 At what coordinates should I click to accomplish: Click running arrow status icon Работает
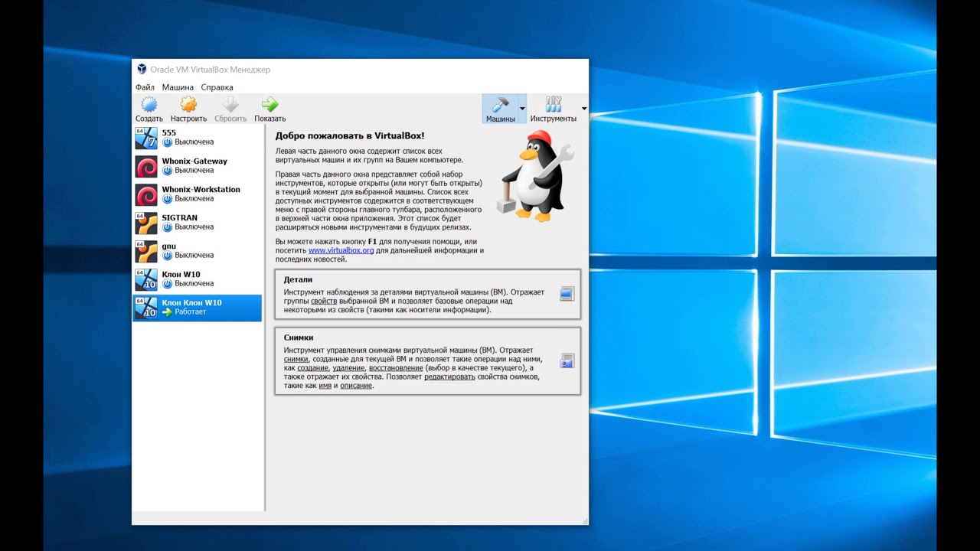coord(167,311)
